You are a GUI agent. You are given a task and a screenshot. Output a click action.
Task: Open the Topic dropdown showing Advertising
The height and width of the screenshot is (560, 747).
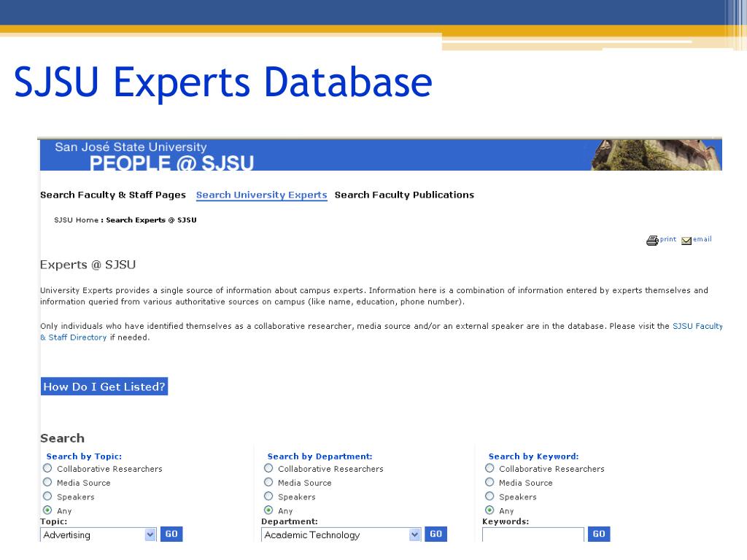point(98,534)
